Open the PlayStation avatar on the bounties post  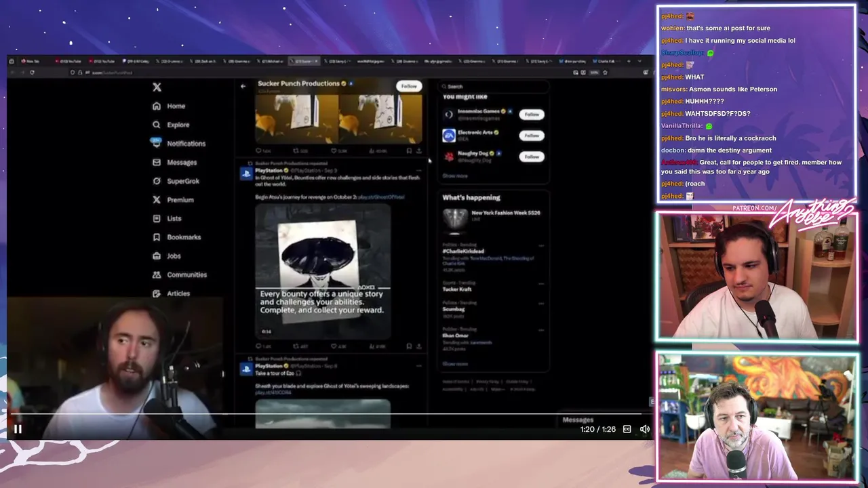245,174
